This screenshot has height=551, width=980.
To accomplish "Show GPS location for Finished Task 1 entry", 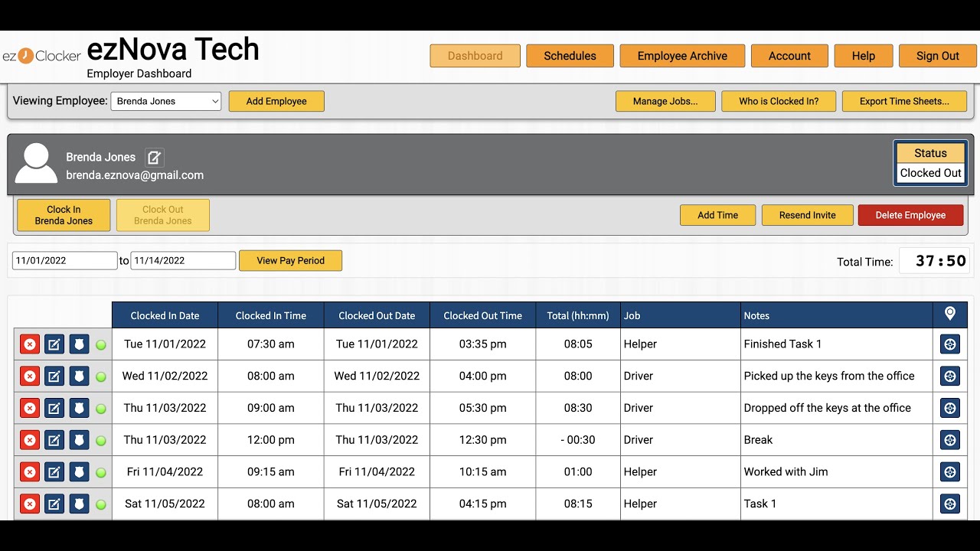I will pyautogui.click(x=950, y=344).
